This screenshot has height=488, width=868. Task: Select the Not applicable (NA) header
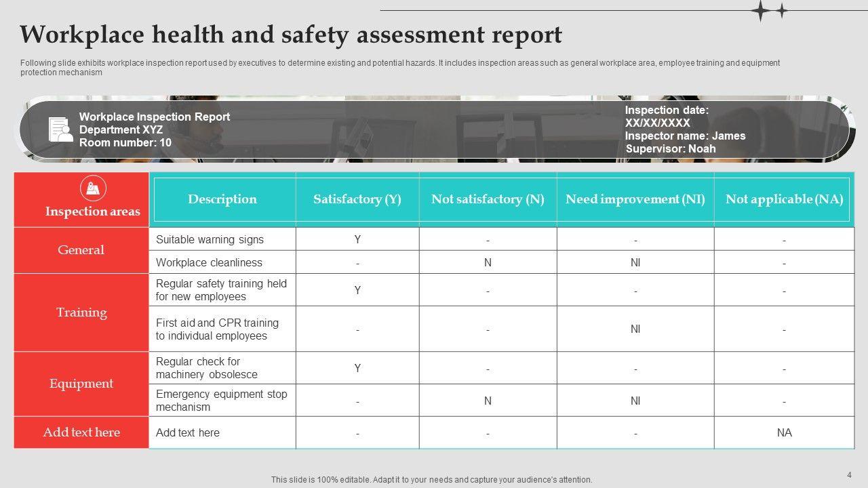(784, 199)
